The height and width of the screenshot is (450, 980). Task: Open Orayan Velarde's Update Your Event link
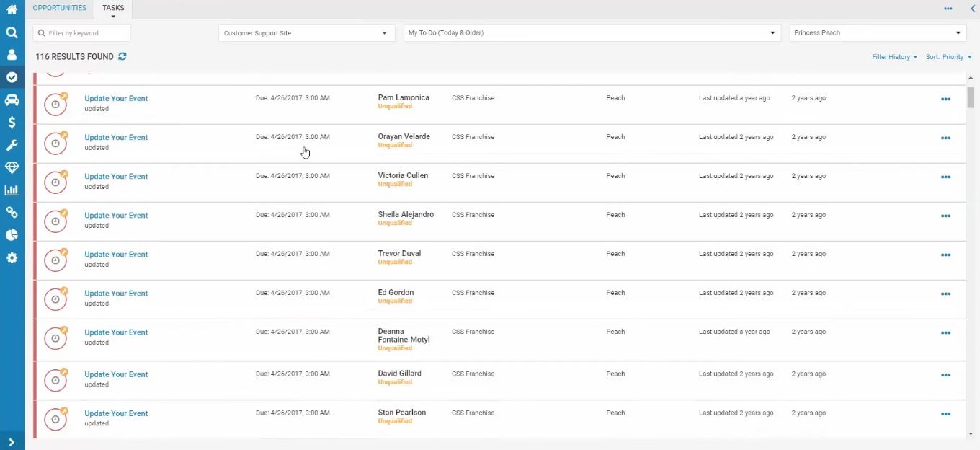(116, 137)
